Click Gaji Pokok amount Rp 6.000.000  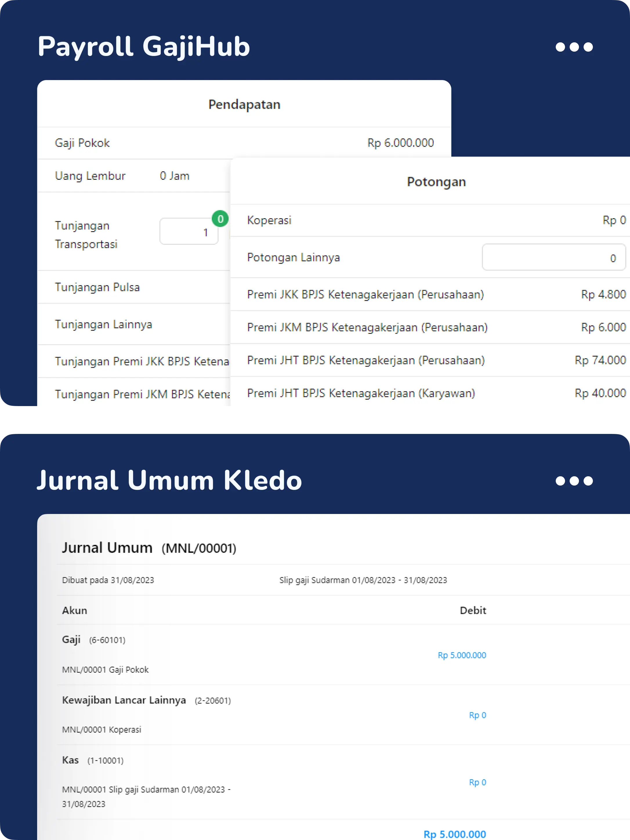click(400, 143)
